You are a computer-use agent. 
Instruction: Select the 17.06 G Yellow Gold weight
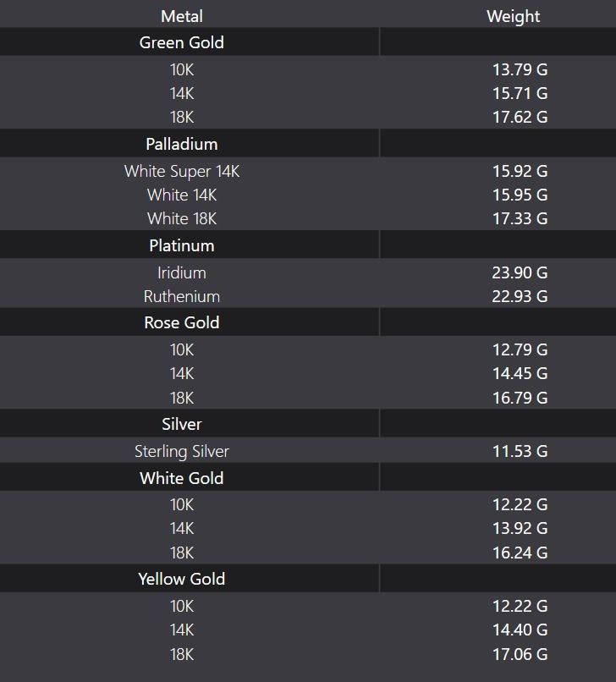(520, 654)
